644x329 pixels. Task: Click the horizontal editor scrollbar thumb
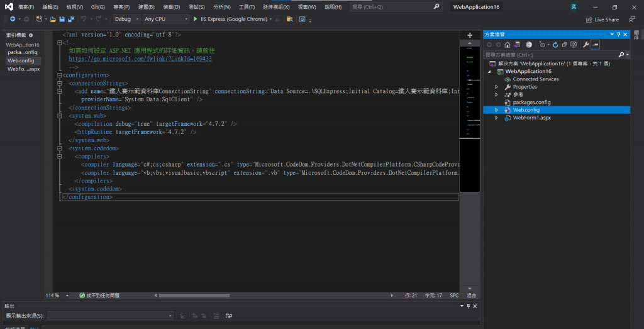click(x=195, y=295)
